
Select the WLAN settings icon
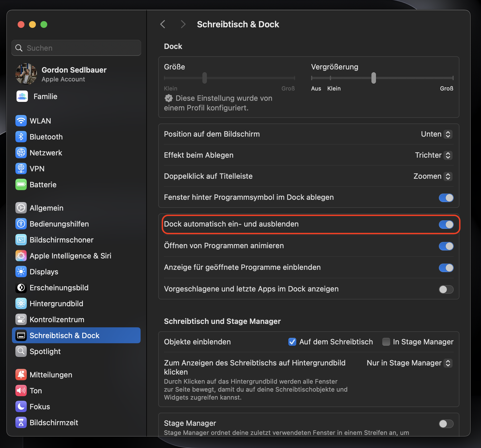point(21,121)
